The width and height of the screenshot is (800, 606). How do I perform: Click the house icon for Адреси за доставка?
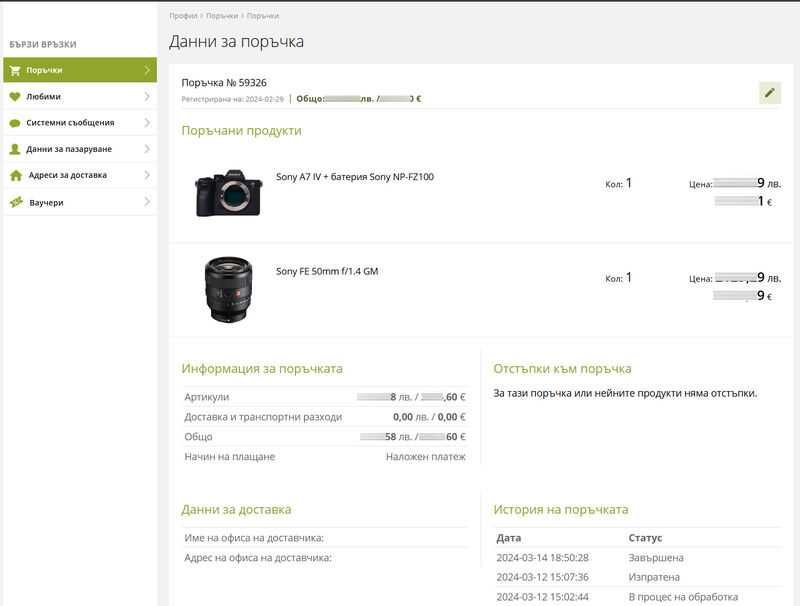(16, 175)
